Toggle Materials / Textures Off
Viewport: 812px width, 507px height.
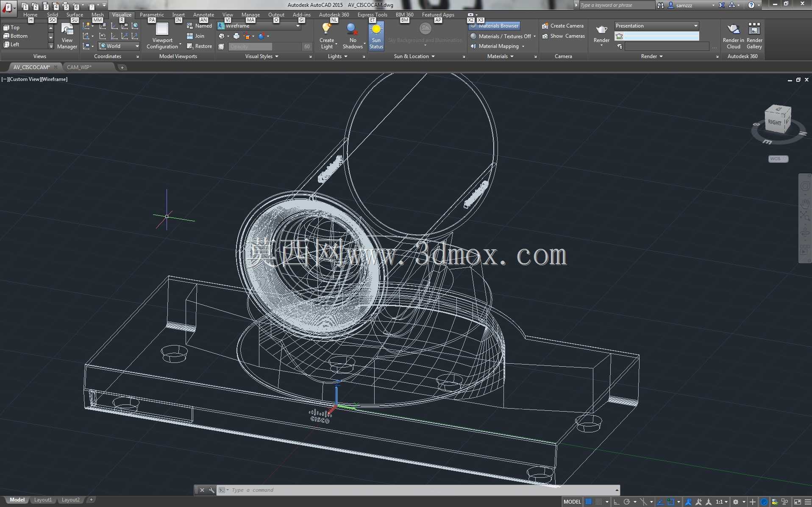click(x=503, y=36)
